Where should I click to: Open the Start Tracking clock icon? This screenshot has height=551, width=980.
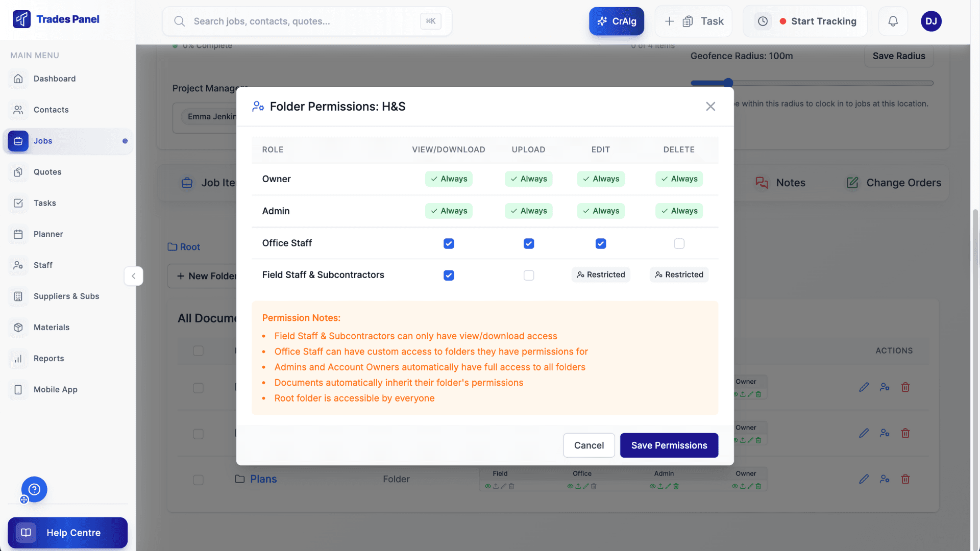tap(762, 21)
